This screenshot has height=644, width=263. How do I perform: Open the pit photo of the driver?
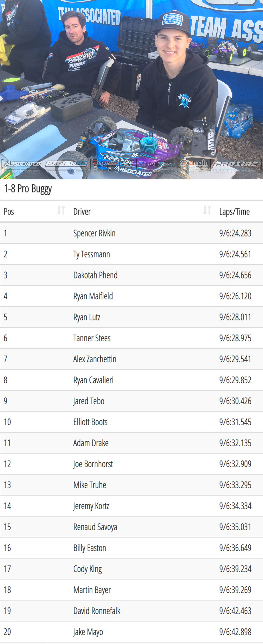[x=131, y=89]
